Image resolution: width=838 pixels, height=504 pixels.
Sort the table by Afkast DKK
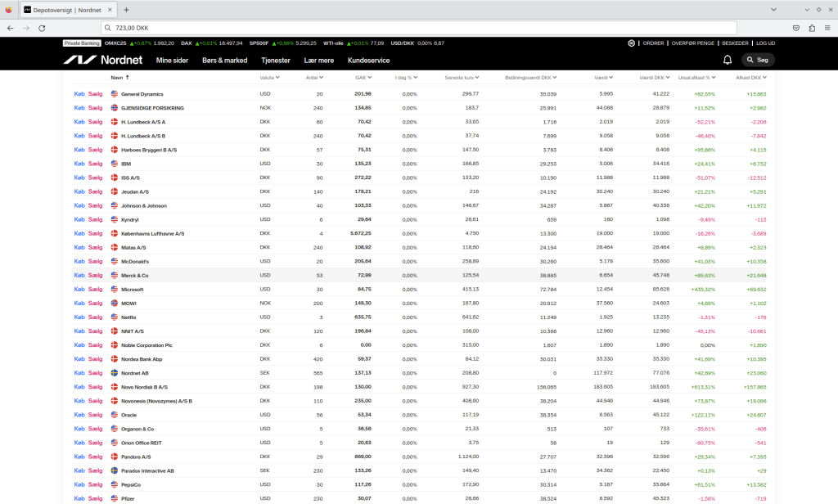coord(750,77)
